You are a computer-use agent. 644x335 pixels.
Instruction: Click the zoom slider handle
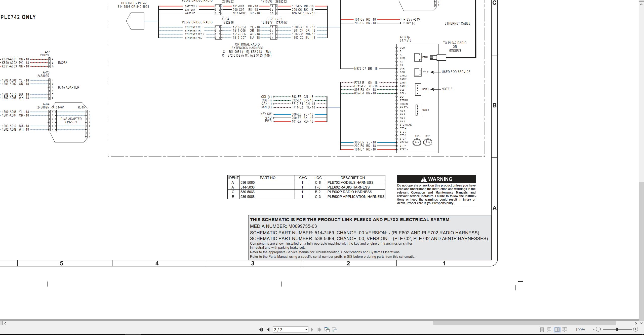[617, 329]
